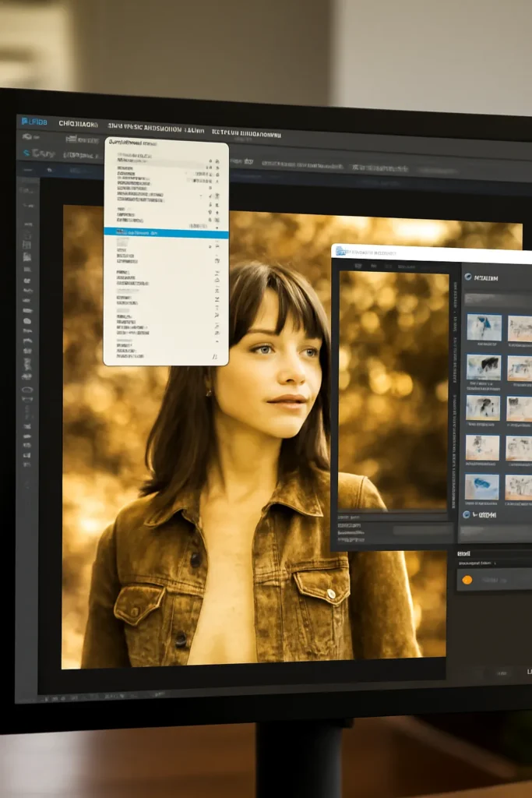Open the last menu in the top menu bar
The image size is (532, 798).
(x=246, y=133)
